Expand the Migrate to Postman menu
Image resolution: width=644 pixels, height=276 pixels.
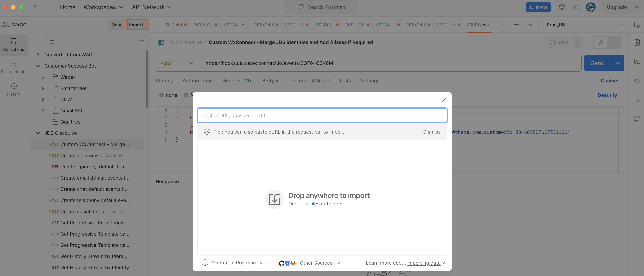pos(233,263)
